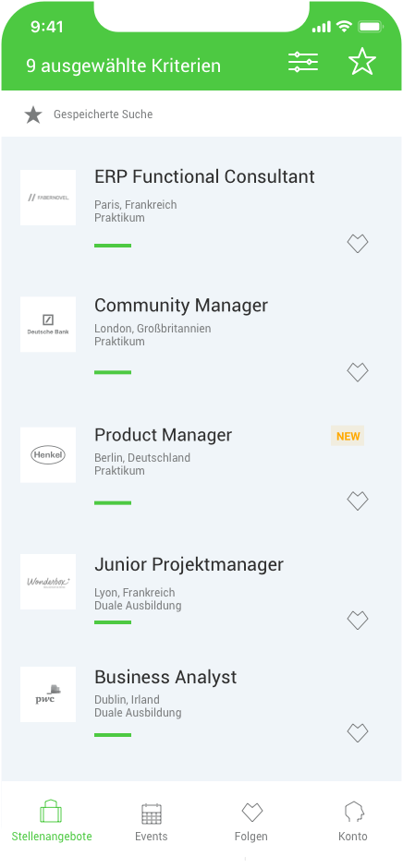Open the Fabernovel company logo
Viewport: 403px width, 868px height.
point(48,198)
